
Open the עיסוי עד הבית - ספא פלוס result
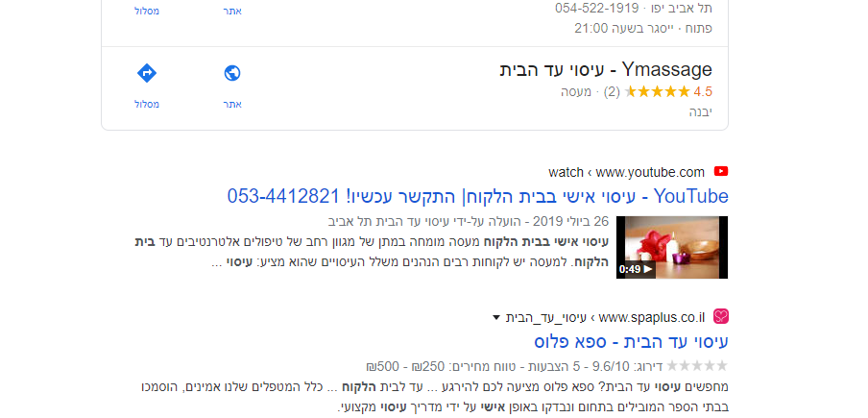tap(631, 341)
